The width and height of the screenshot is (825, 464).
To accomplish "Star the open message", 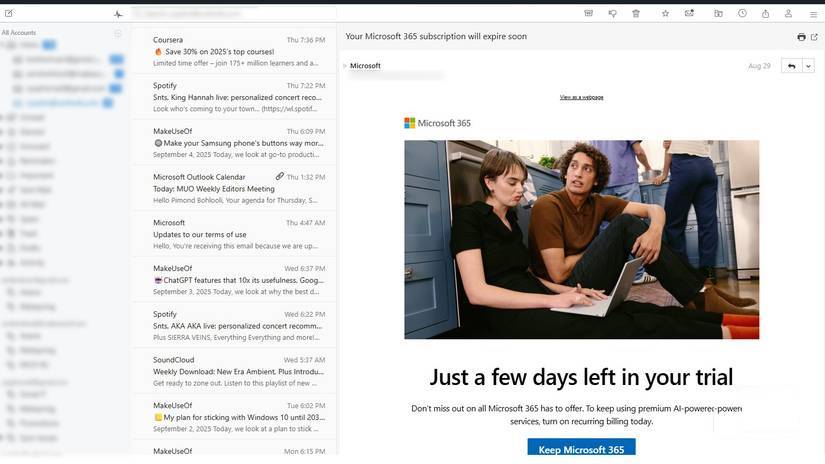I will (665, 14).
